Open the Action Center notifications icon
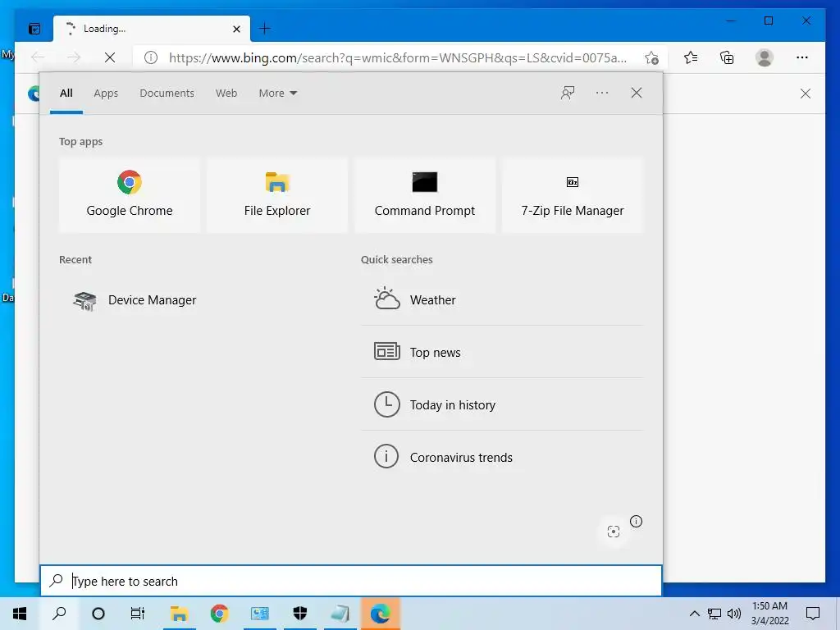 coord(813,614)
